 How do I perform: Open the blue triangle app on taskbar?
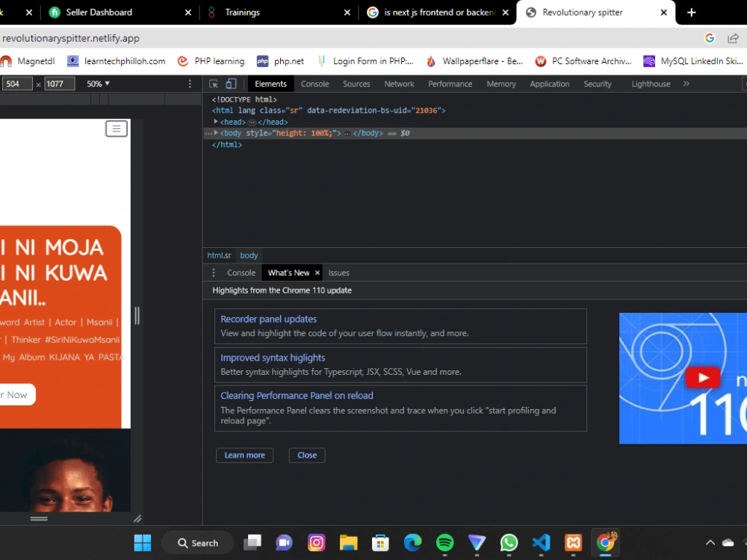coord(477,542)
